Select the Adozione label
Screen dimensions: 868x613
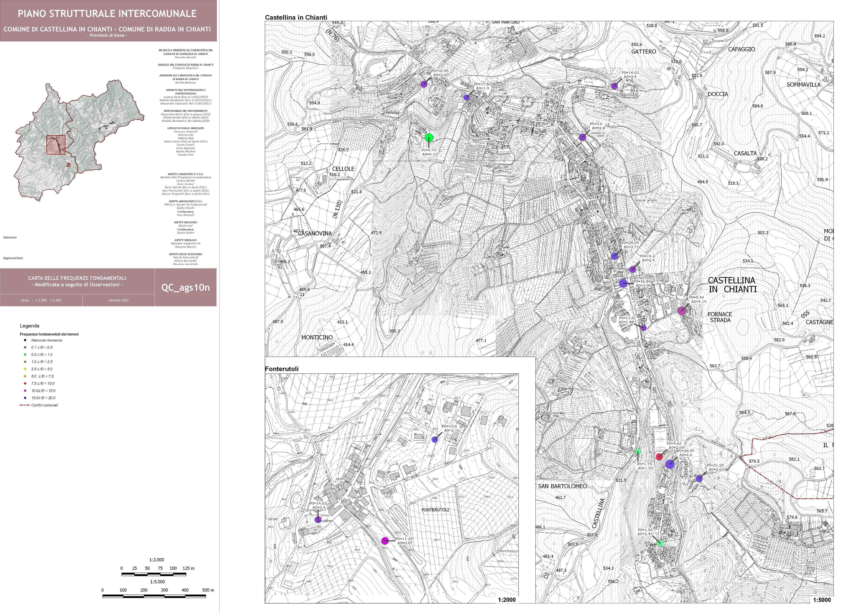10,237
